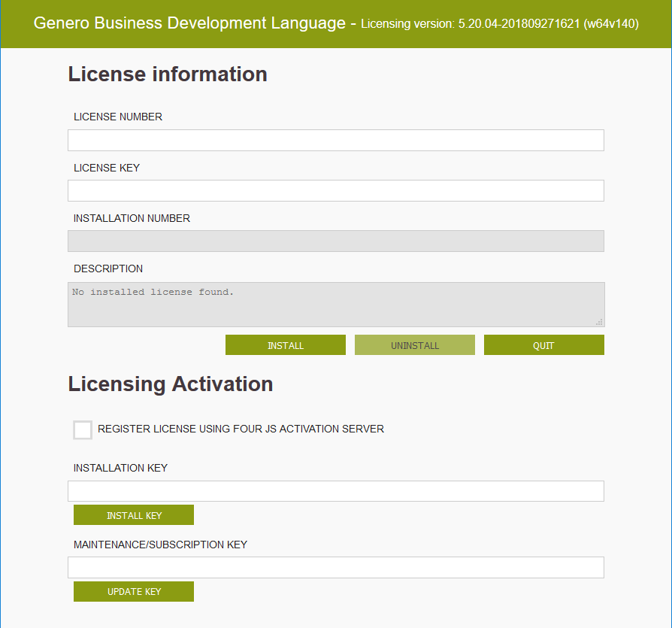Click the 'LICENSE KEY' label
Viewport: 672px width, 628px height.
(x=107, y=168)
